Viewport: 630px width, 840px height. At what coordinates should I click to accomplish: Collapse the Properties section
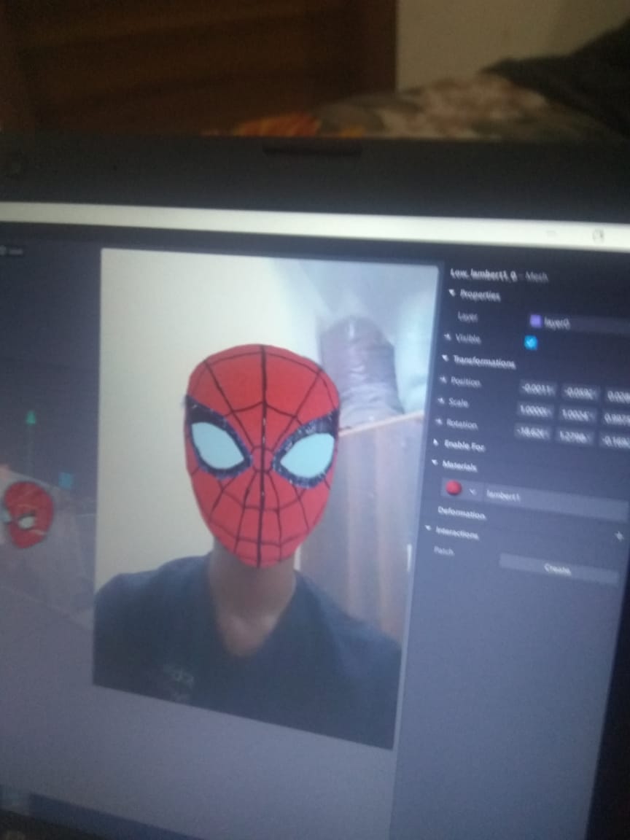[452, 292]
